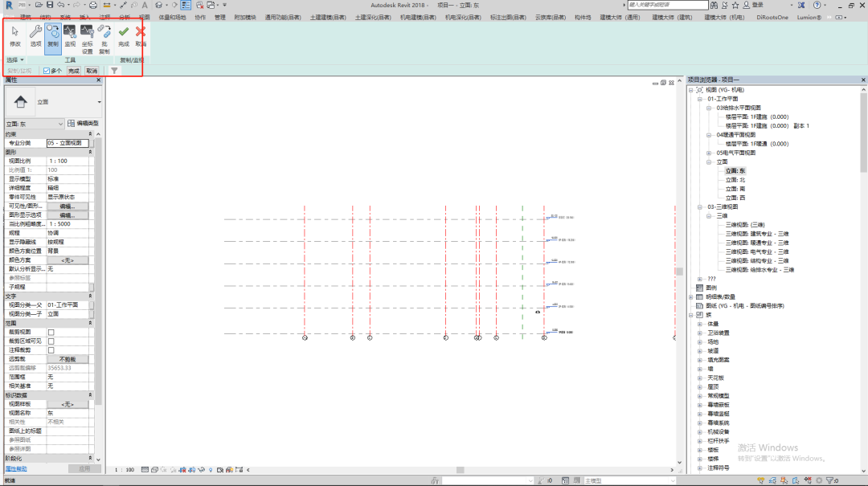Toggle the 注释裁剪 checkbox
This screenshot has height=486, width=868.
[51, 349]
